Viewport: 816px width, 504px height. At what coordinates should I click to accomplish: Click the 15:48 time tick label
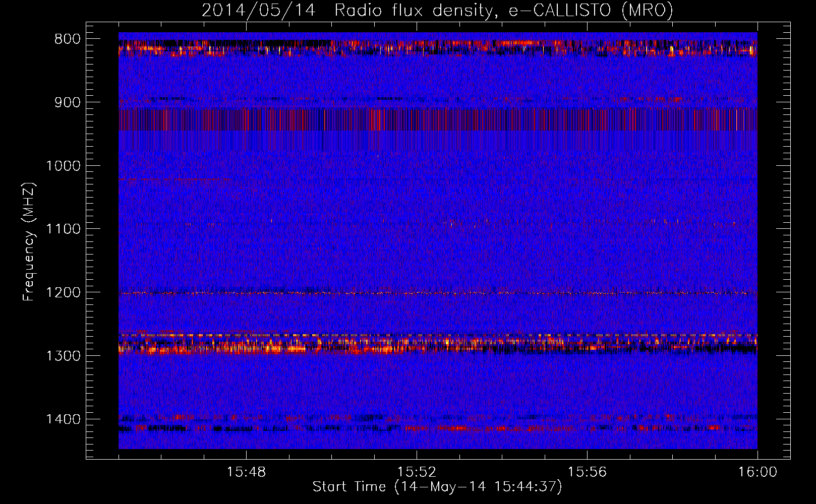[246, 472]
